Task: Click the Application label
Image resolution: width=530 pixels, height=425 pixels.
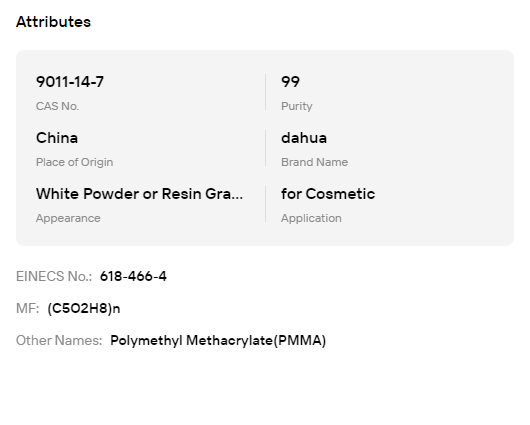Action: pyautogui.click(x=311, y=218)
